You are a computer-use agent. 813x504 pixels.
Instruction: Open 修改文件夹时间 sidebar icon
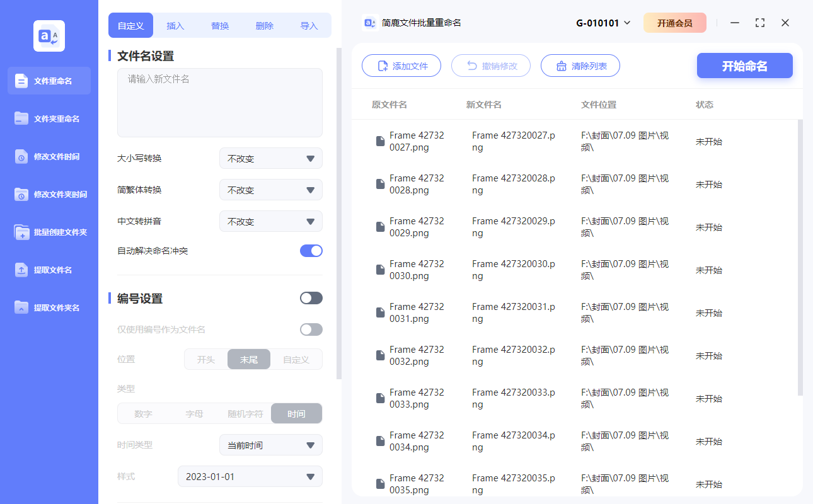point(21,194)
